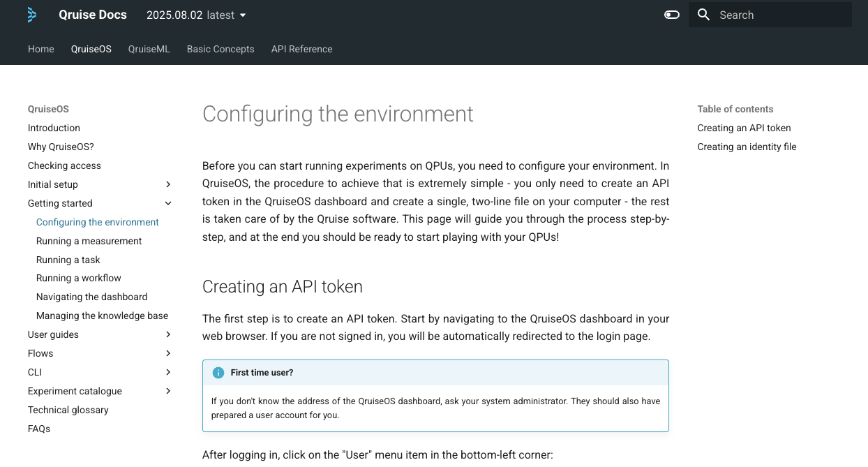Open the version selector dropdown
The image size is (868, 467).
coord(196,15)
